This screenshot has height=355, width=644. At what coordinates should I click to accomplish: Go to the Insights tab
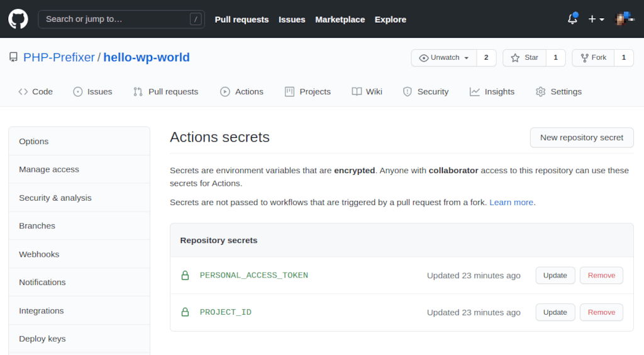click(492, 92)
